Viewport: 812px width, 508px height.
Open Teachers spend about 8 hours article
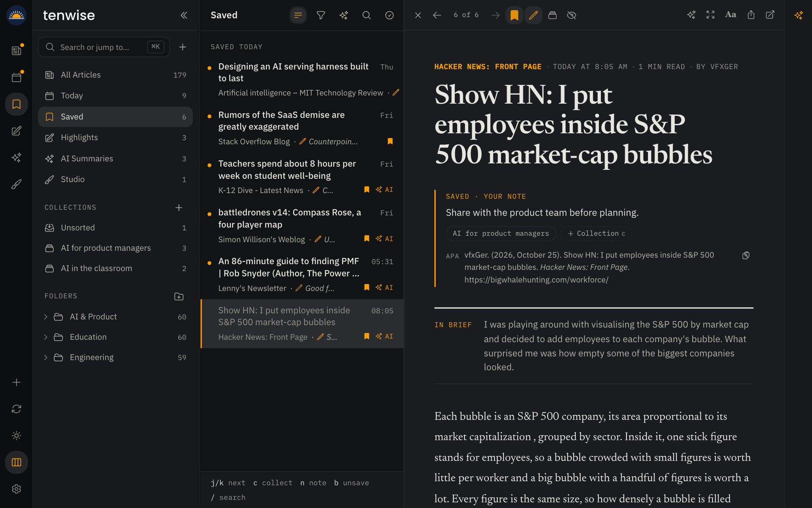tap(302, 177)
